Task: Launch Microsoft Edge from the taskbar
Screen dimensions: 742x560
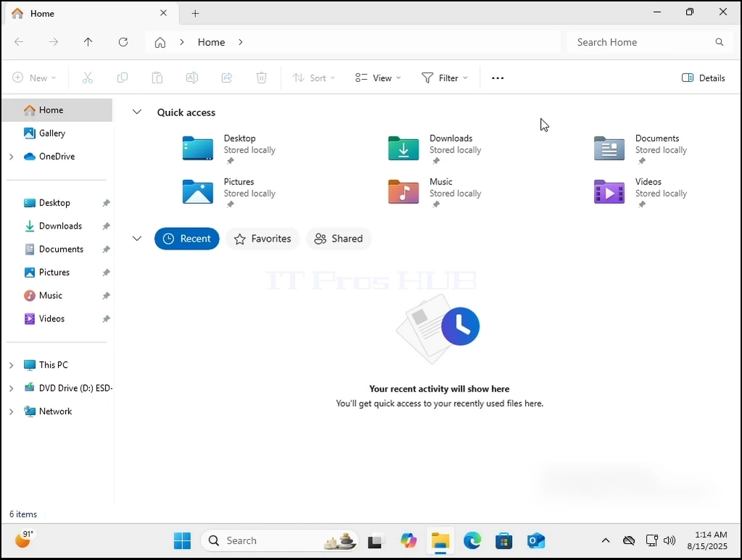Action: pyautogui.click(x=471, y=540)
